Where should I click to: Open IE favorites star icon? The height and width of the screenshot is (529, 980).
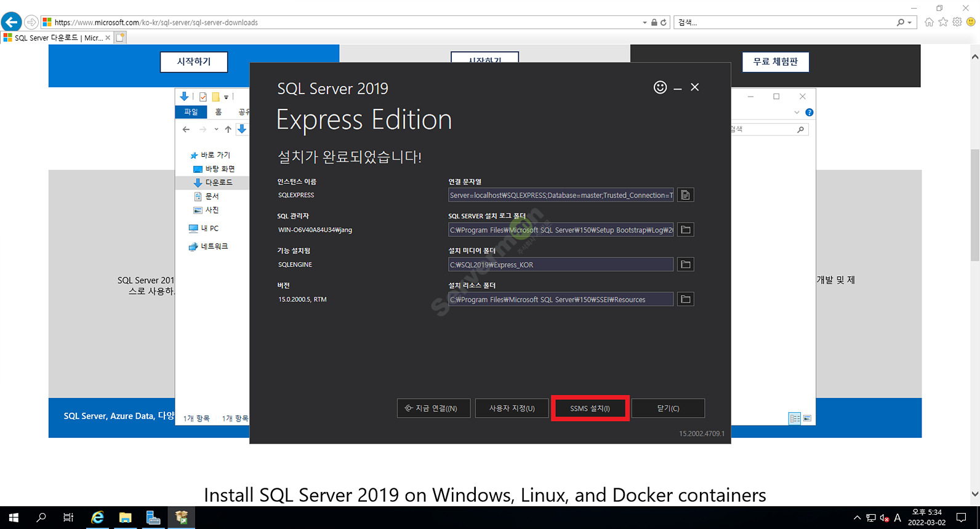pyautogui.click(x=943, y=22)
